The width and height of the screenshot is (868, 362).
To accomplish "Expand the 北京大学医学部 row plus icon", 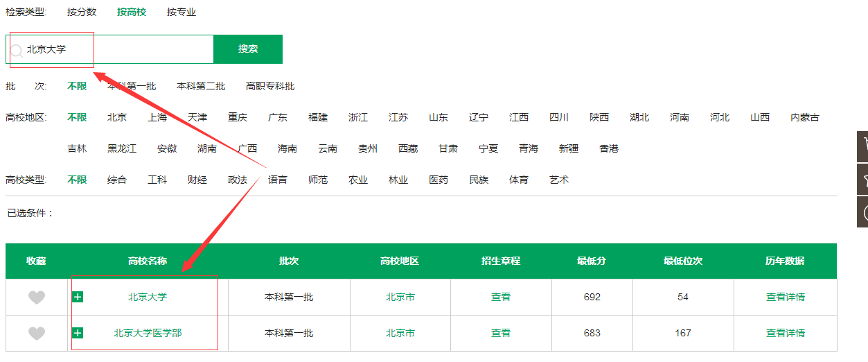I will 78,333.
